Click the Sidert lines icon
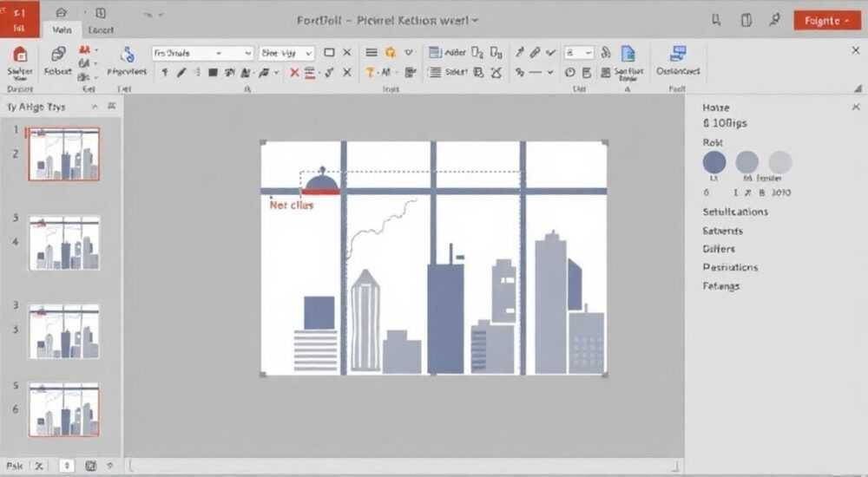This screenshot has height=477, width=868. pos(436,73)
